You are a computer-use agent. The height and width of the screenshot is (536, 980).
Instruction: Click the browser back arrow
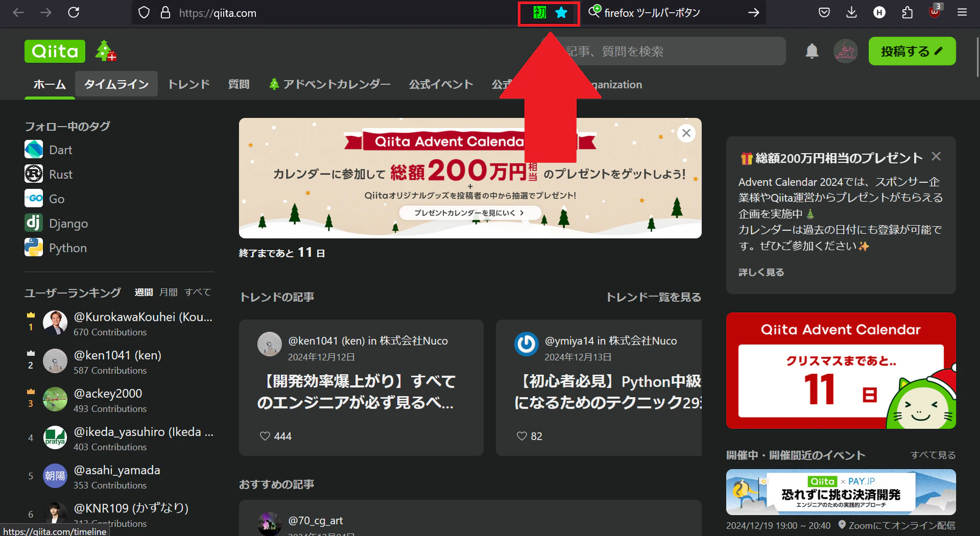pos(18,12)
